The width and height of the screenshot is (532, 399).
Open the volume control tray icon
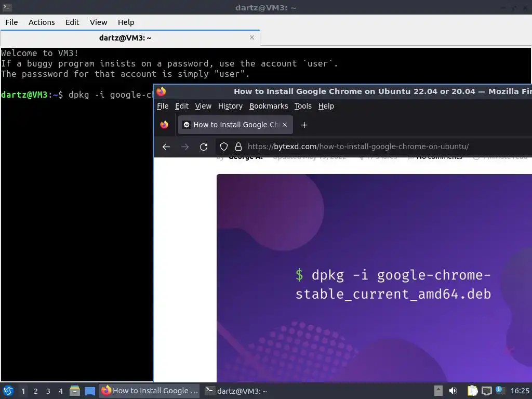(x=453, y=391)
